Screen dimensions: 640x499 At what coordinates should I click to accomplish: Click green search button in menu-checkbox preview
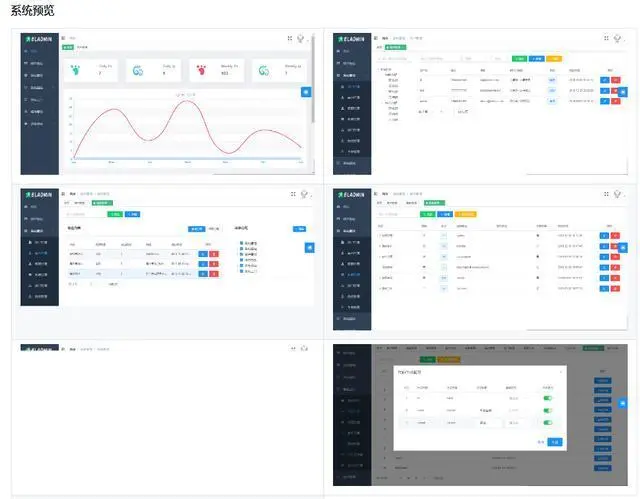tap(115, 214)
